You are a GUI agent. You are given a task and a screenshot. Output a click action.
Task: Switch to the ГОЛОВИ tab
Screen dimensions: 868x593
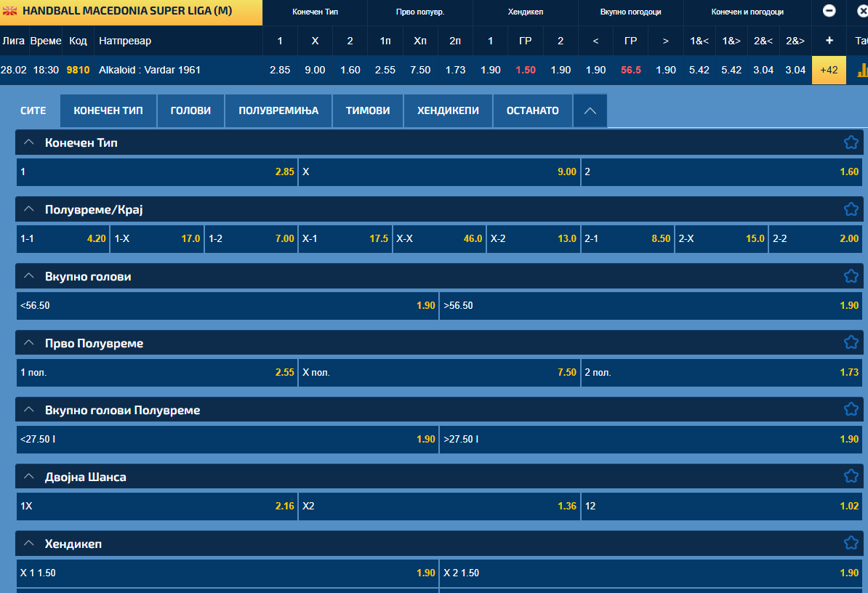pos(190,111)
